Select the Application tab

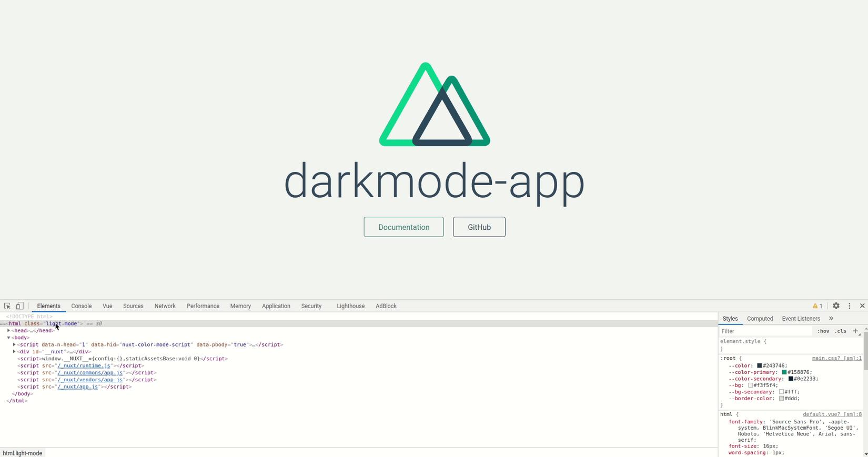[x=276, y=306]
